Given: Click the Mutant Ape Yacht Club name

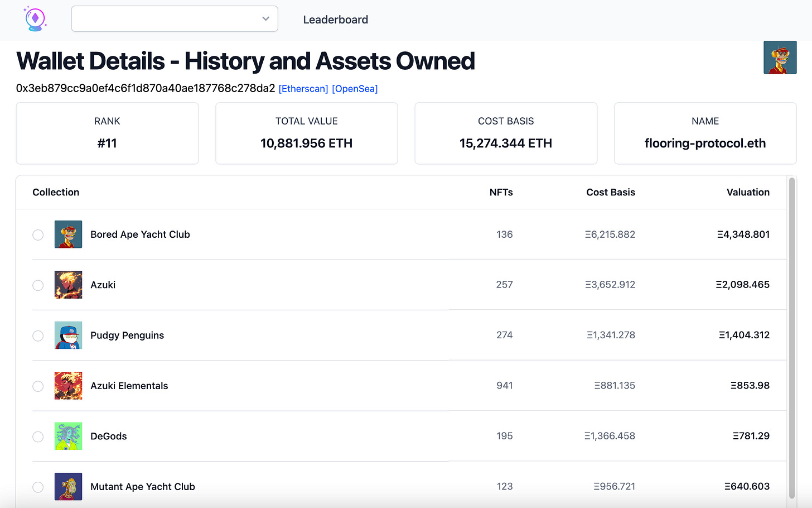Looking at the screenshot, I should tap(143, 486).
